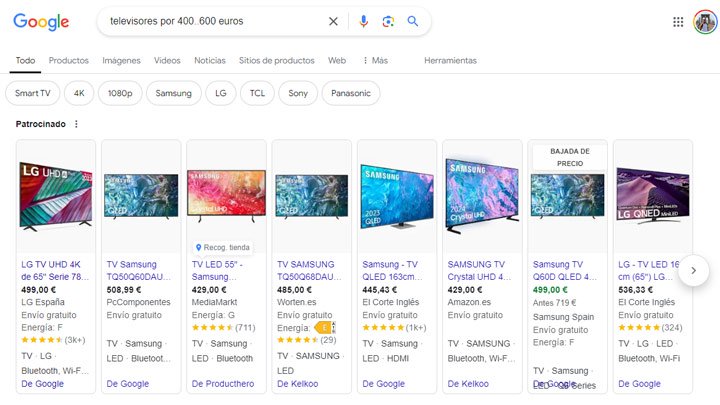Click the 485,00 € price
Screen dimensions: 720x405
point(294,290)
